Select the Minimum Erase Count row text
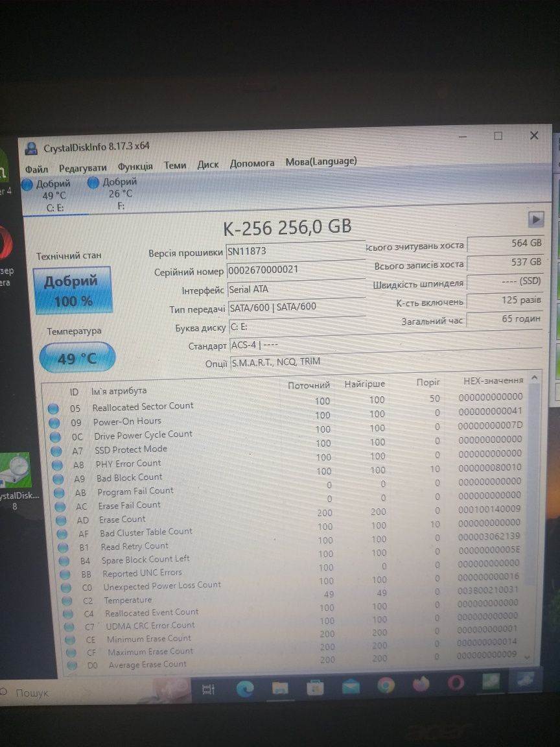Image resolution: width=560 pixels, height=747 pixels. (x=148, y=638)
